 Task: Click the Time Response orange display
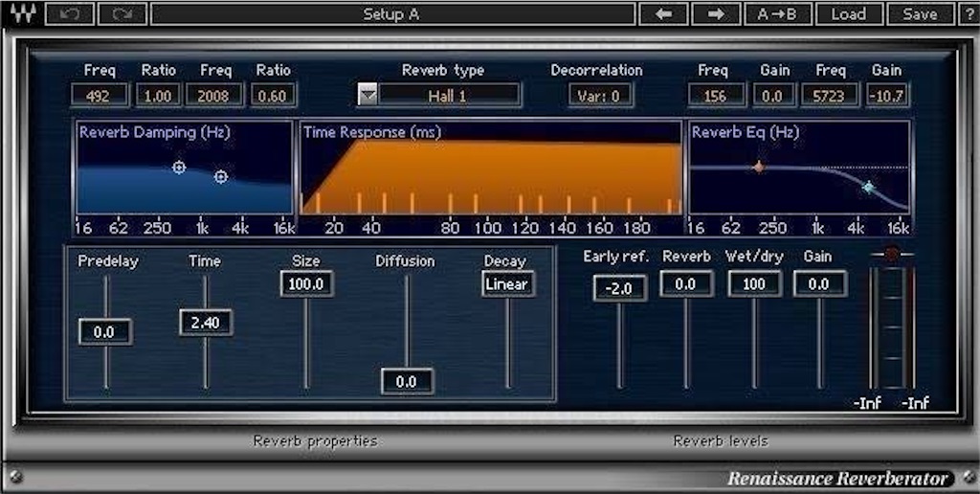pyautogui.click(x=491, y=176)
